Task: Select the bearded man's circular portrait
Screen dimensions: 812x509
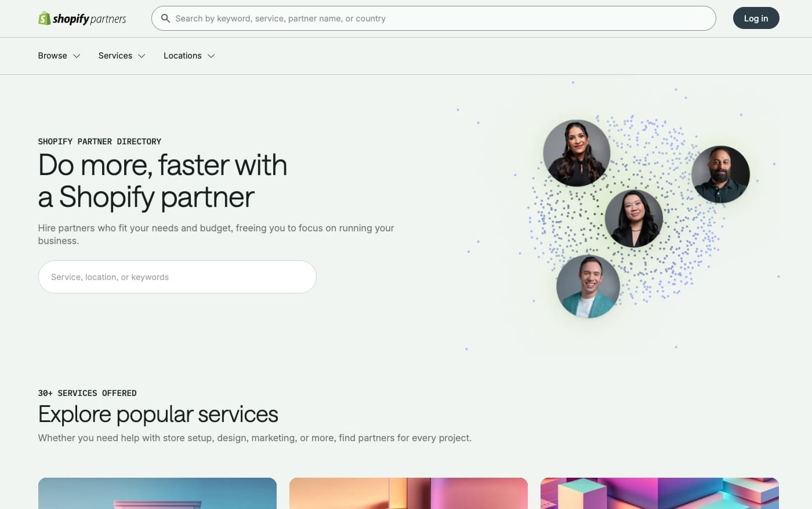Action: pyautogui.click(x=721, y=174)
